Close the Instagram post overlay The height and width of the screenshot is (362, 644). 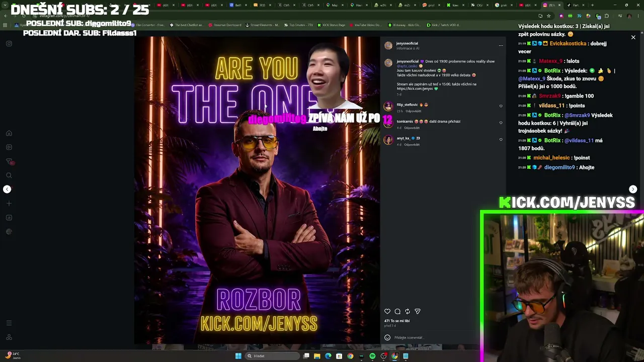(633, 37)
